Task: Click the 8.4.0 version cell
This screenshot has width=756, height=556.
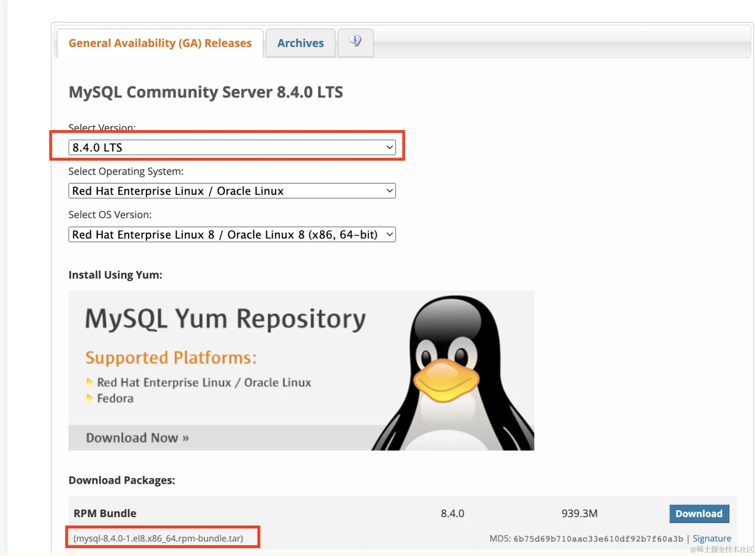Action: [x=452, y=514]
